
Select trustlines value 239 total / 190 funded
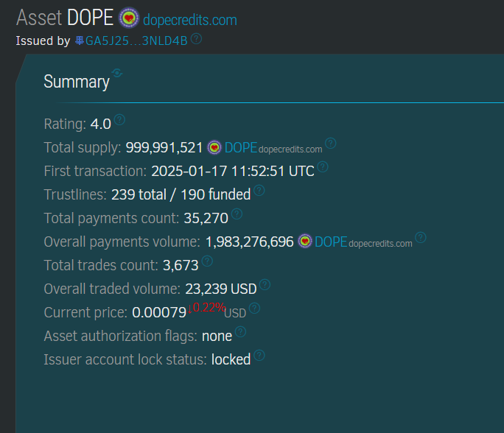181,194
